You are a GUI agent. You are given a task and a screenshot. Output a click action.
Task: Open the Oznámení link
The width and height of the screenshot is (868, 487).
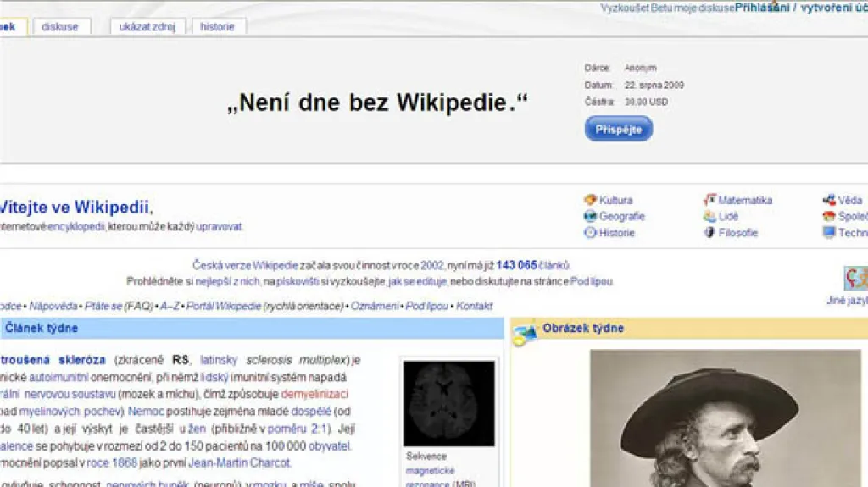(x=375, y=306)
